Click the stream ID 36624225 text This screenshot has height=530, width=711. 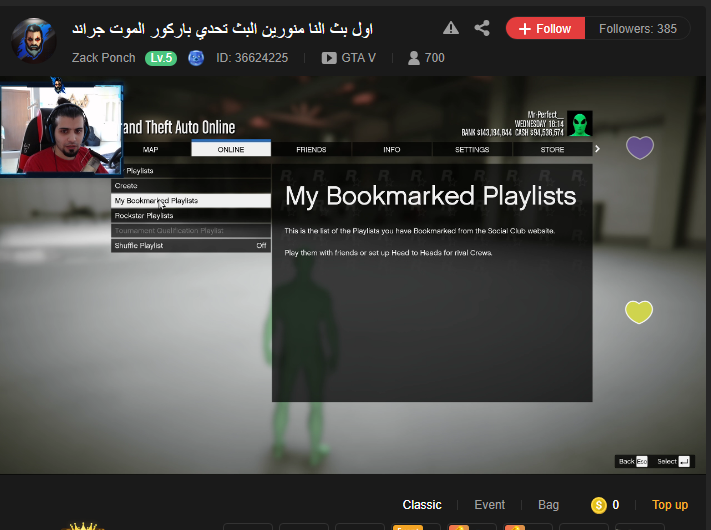click(252, 58)
